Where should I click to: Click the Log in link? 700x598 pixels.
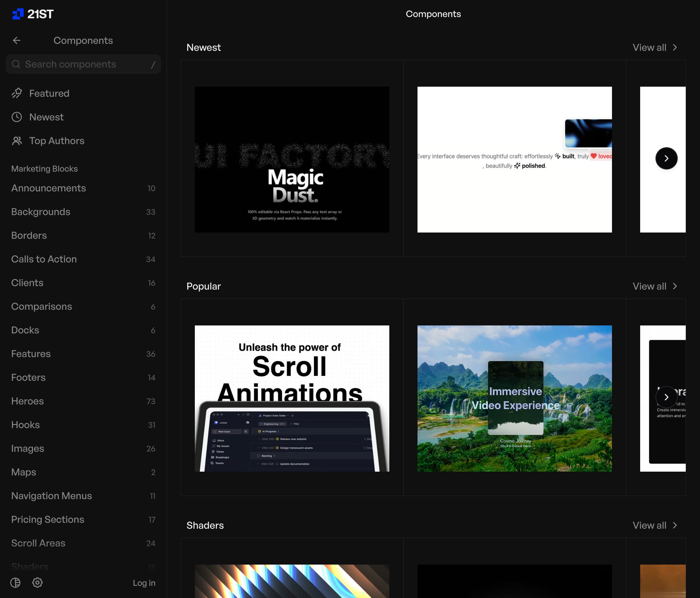144,583
